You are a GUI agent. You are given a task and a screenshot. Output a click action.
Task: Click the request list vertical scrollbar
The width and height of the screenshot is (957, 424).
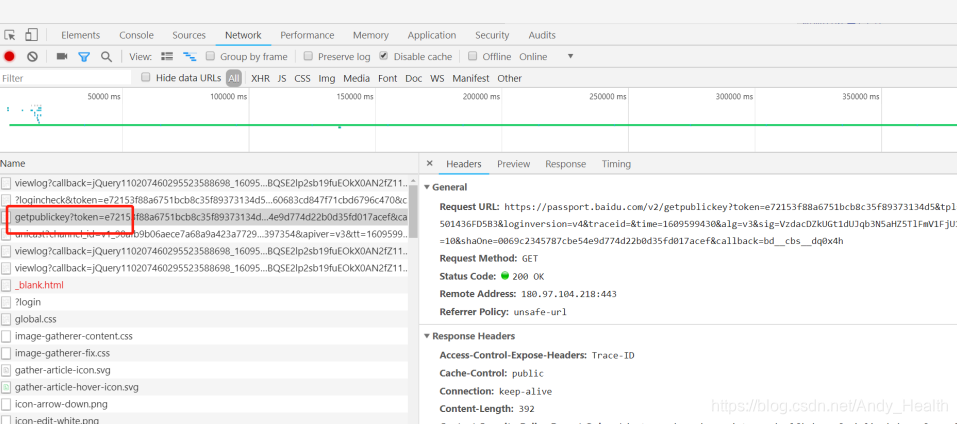pos(413,212)
